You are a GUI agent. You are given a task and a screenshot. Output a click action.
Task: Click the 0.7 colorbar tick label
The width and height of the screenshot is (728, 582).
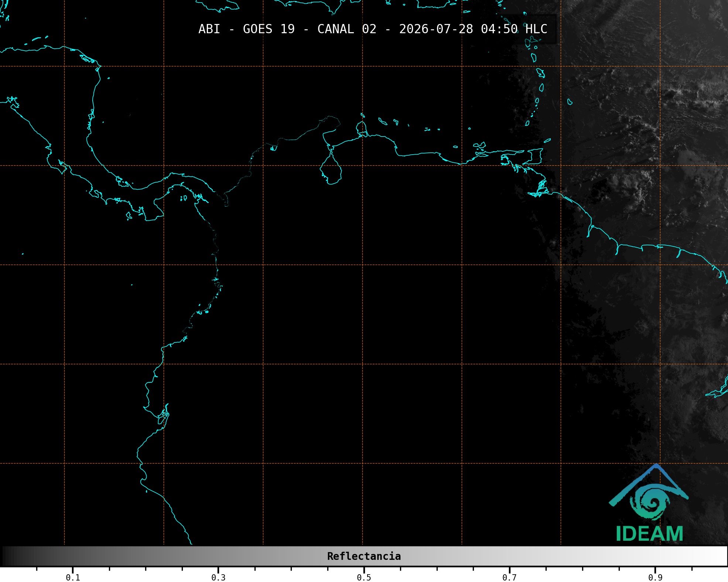click(509, 578)
